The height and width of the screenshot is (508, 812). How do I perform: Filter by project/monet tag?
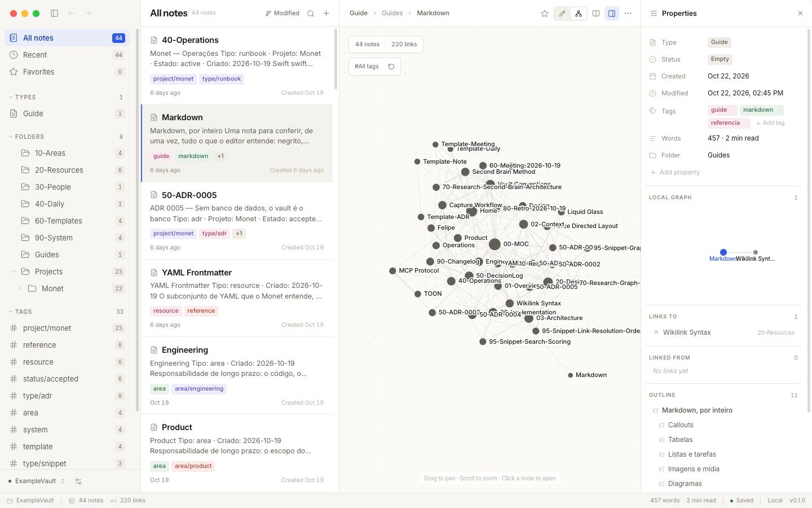pyautogui.click(x=67, y=328)
